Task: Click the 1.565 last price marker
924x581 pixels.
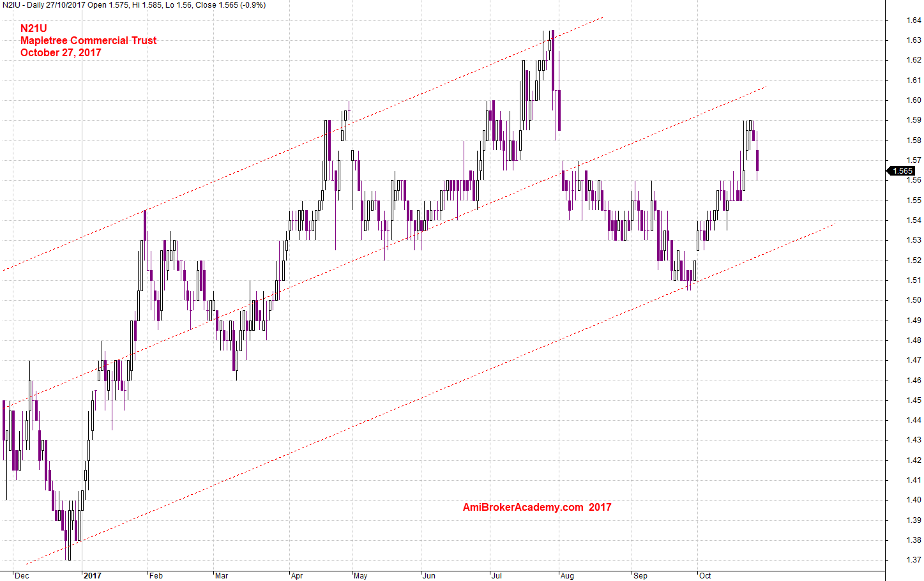Action: pos(902,170)
